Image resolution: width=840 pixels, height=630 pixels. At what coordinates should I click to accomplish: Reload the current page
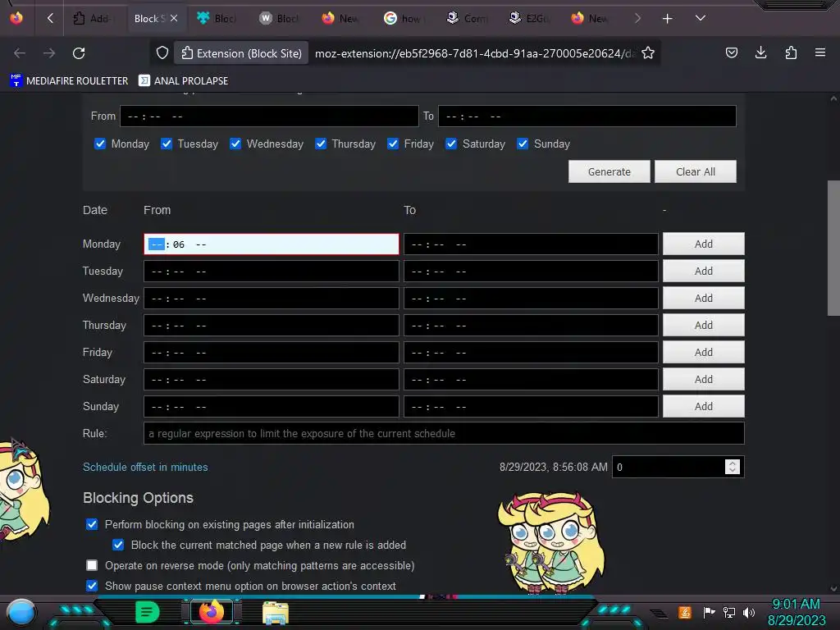coord(79,53)
